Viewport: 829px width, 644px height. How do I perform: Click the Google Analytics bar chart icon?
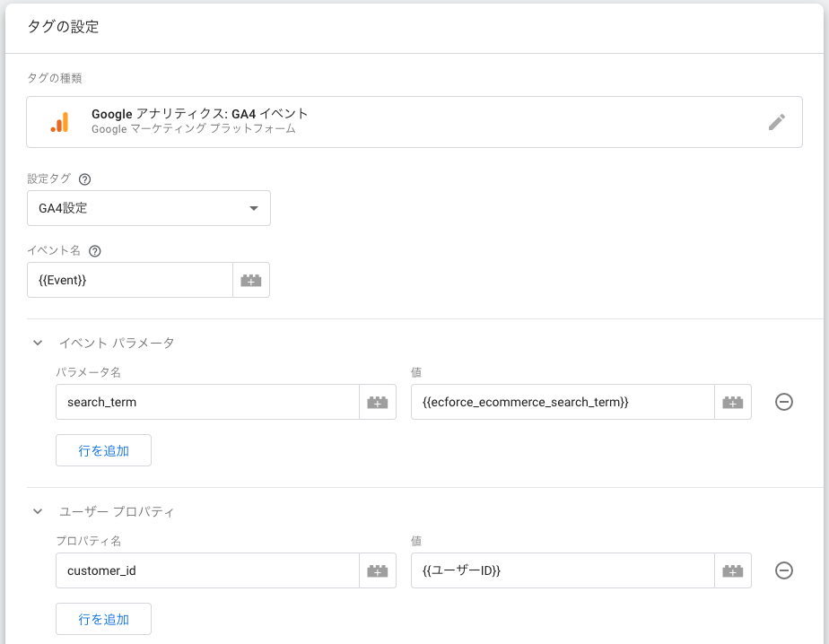(60, 122)
